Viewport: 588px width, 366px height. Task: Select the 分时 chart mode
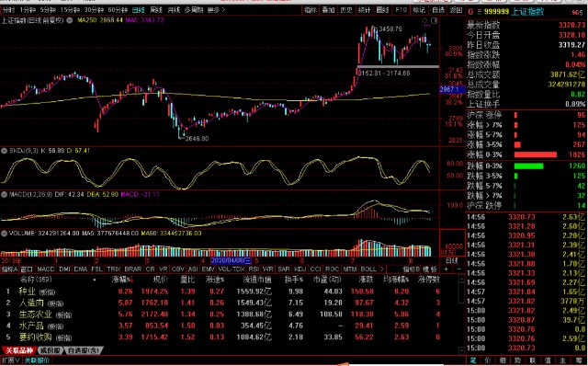click(8, 10)
